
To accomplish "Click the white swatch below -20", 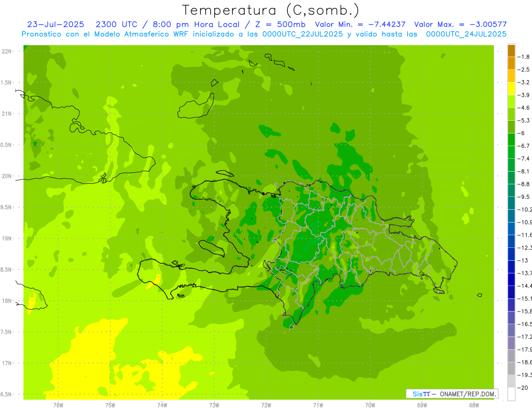I will click(511, 394).
